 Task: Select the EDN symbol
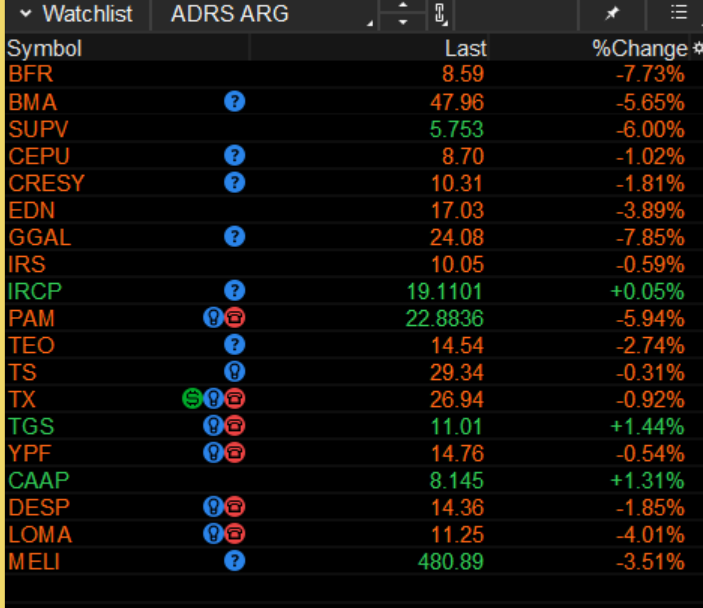pos(31,210)
